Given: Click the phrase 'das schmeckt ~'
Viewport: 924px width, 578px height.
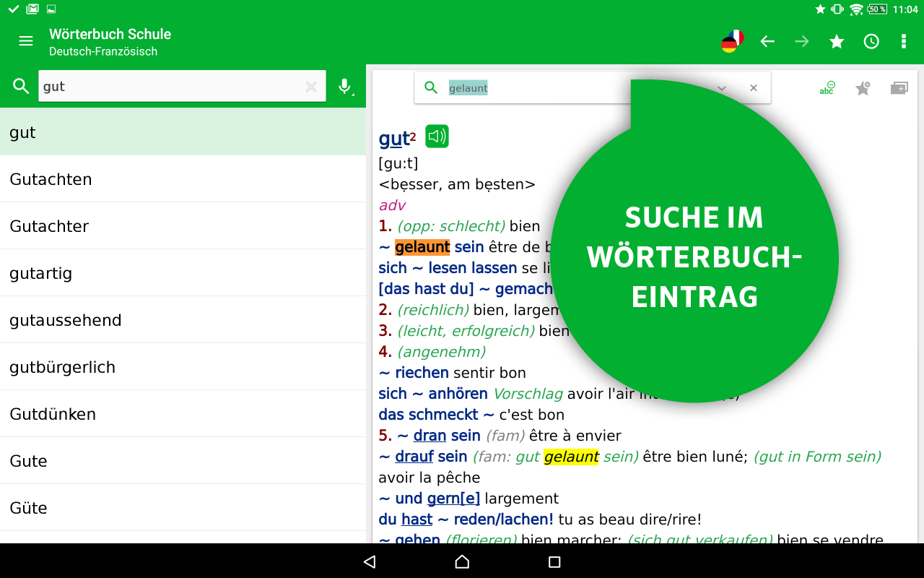Looking at the screenshot, I should (436, 415).
